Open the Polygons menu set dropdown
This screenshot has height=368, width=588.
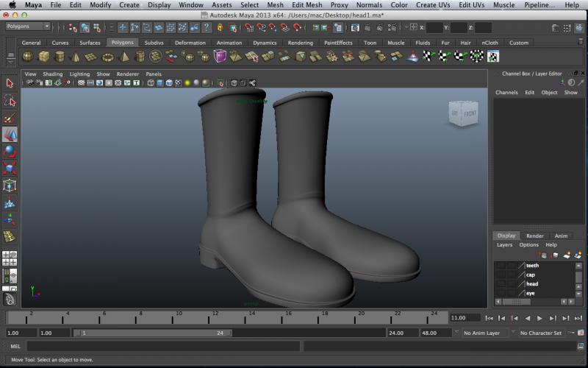28,26
